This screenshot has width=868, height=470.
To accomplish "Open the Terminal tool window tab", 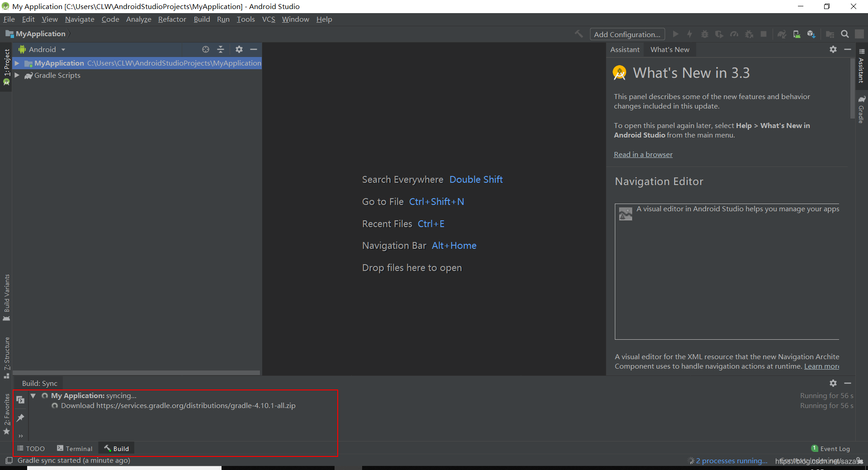I will click(x=75, y=448).
